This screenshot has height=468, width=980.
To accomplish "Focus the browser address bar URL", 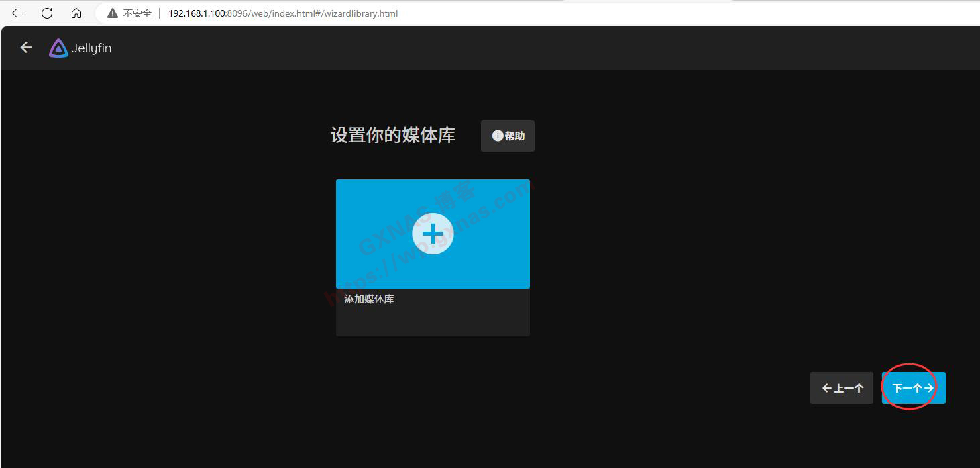I will 282,13.
